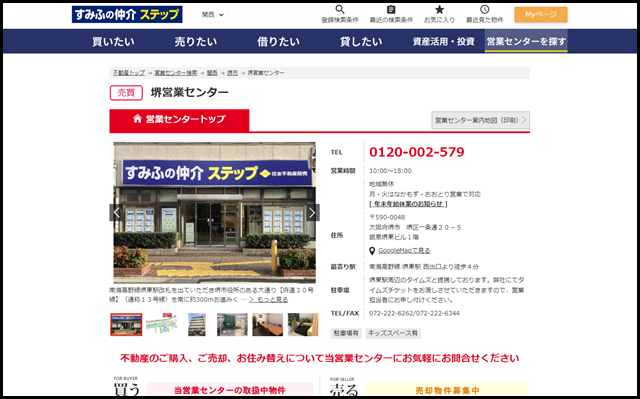640x399 pixels.
Task: Select 売りたい in the navigation bar
Action: coord(196,41)
